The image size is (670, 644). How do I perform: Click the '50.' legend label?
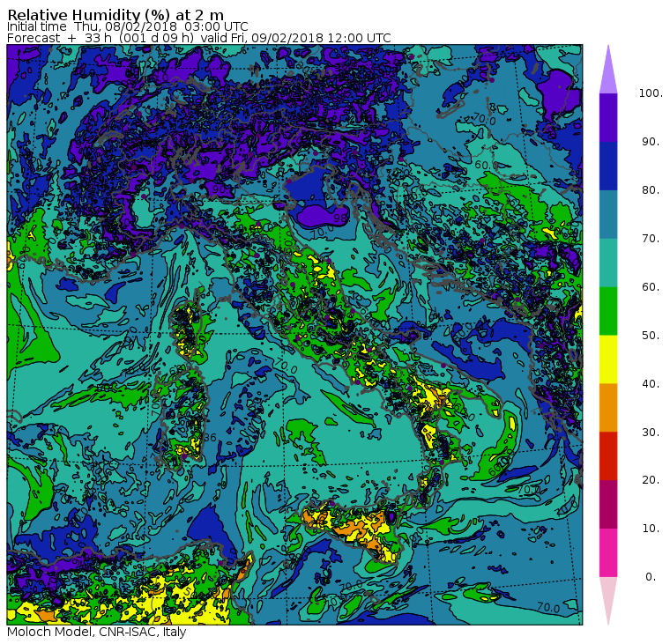[x=651, y=336]
